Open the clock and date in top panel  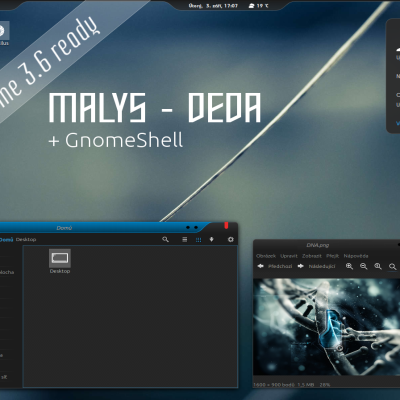coord(213,6)
